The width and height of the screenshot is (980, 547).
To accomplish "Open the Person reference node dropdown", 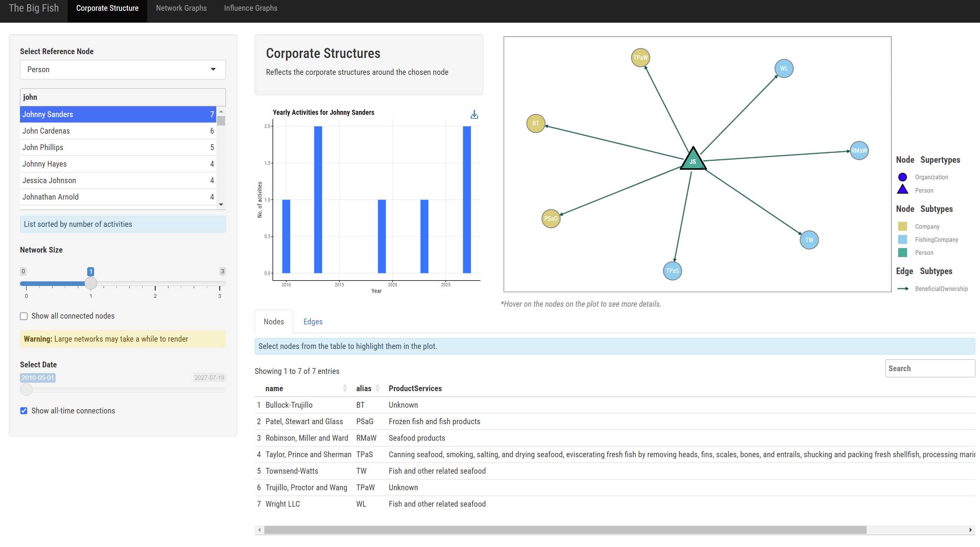I will click(123, 69).
